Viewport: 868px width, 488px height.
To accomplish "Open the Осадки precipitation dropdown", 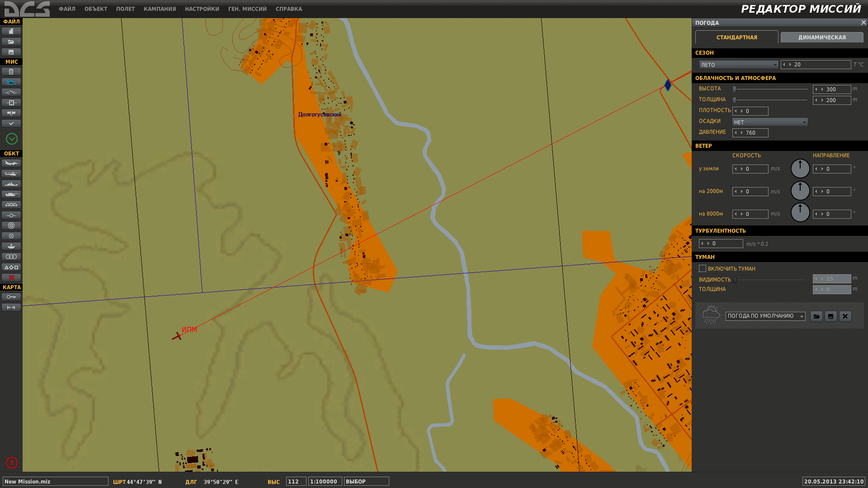I will [770, 122].
